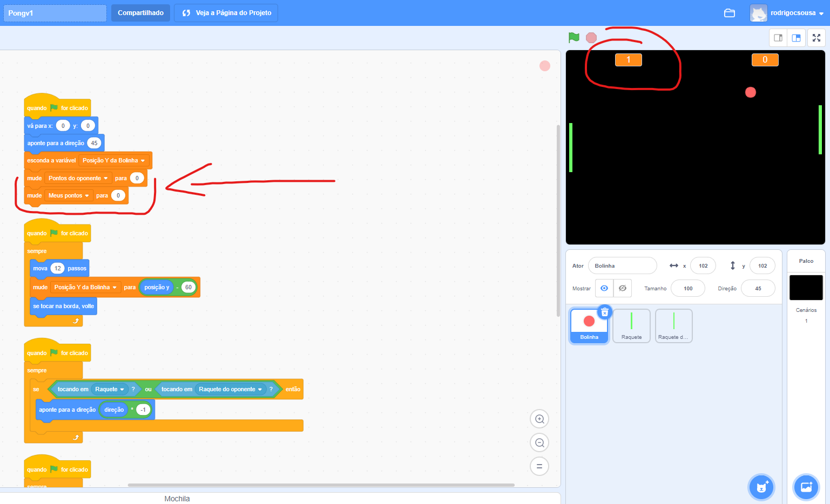Reset workspace zoom to default
The height and width of the screenshot is (504, 830).
(x=539, y=466)
